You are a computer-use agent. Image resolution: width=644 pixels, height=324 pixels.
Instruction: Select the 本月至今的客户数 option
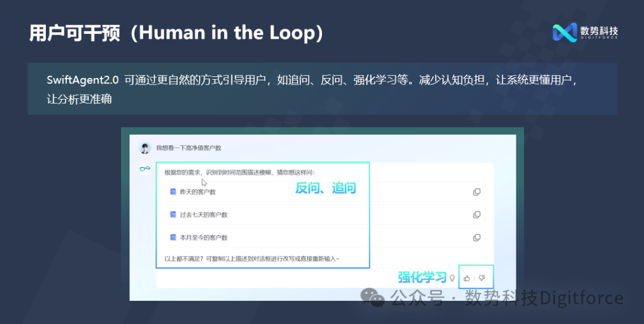[x=324, y=238]
